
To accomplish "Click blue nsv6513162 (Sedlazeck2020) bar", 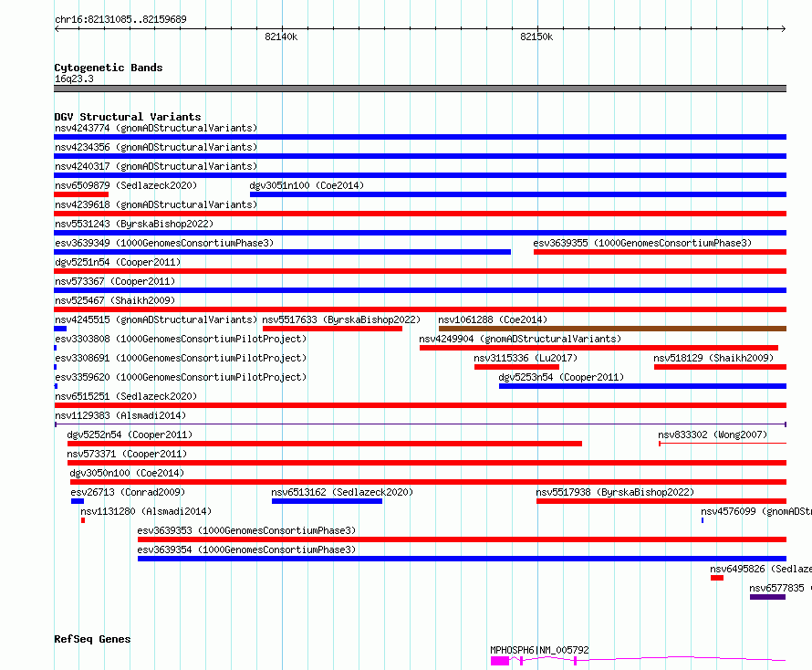I will point(327,501).
